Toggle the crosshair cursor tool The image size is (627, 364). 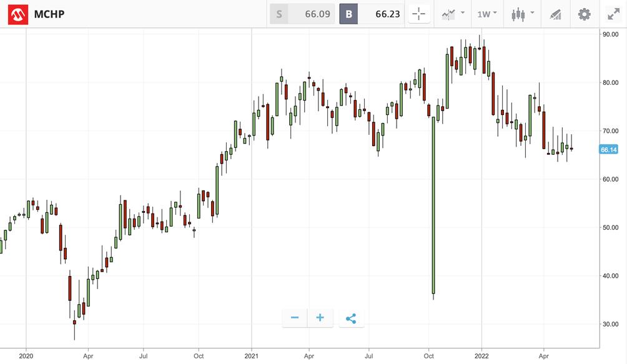418,14
